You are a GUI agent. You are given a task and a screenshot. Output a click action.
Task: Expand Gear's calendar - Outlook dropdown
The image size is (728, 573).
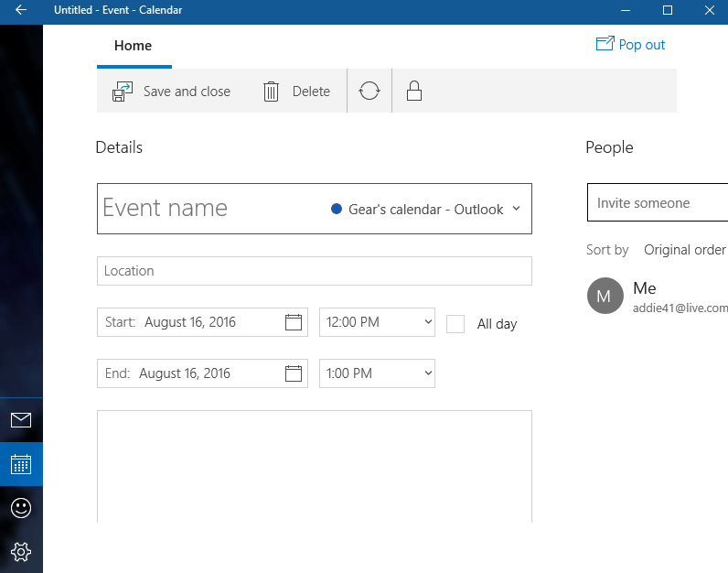coord(516,209)
